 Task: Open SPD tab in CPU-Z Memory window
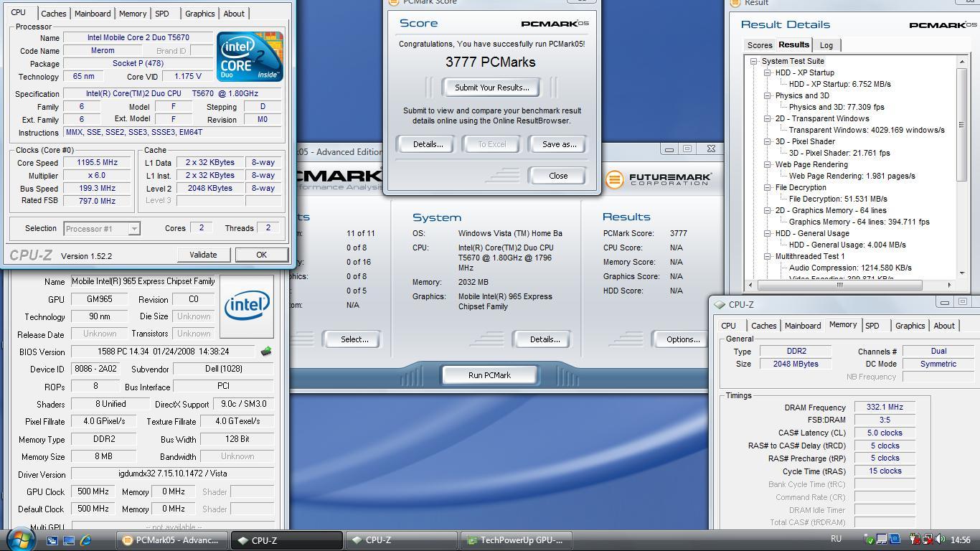pyautogui.click(x=872, y=326)
